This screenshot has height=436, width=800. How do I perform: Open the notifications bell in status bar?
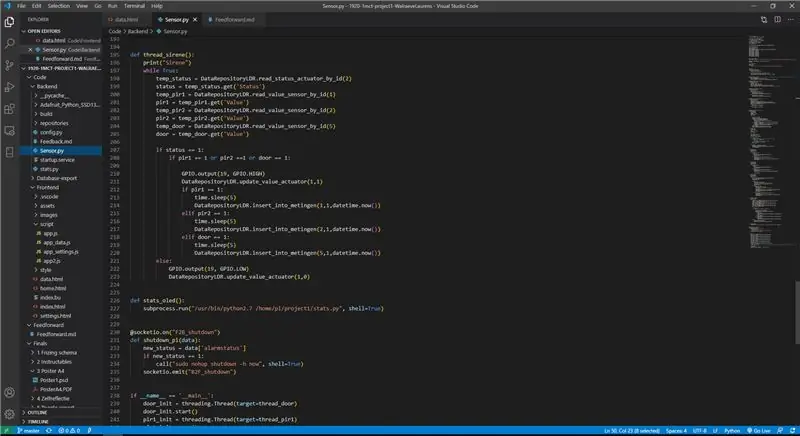click(792, 431)
